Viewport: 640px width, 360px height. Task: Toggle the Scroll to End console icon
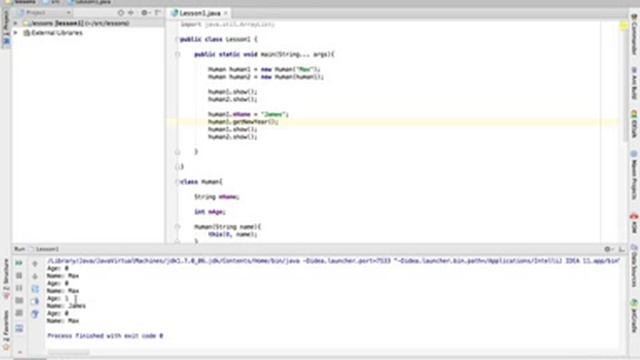coord(35,301)
